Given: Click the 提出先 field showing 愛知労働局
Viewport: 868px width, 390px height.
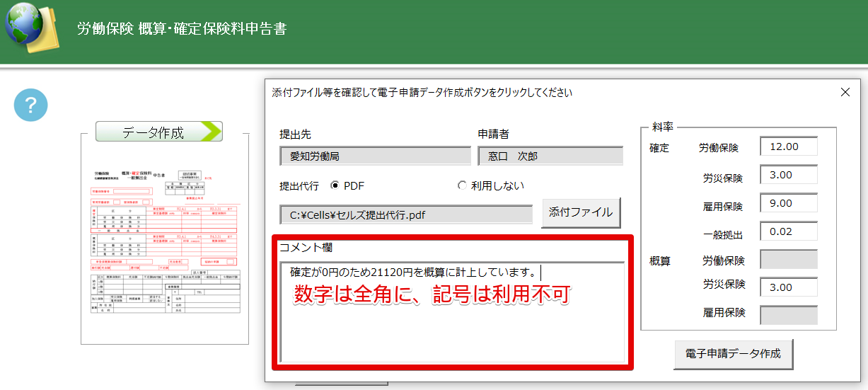Looking at the screenshot, I should (x=376, y=156).
